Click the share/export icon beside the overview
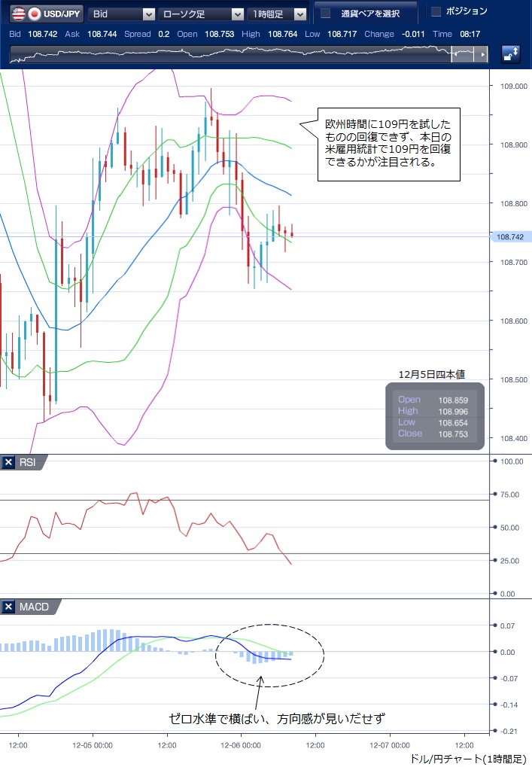Screen dimensions: 532x767 pos(511,53)
